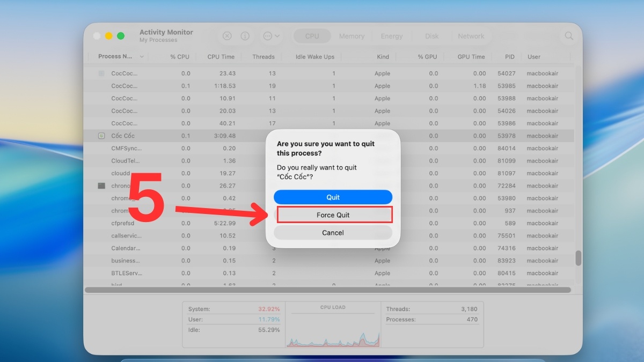Switch to the Memory tab
The height and width of the screenshot is (362, 644).
click(352, 36)
